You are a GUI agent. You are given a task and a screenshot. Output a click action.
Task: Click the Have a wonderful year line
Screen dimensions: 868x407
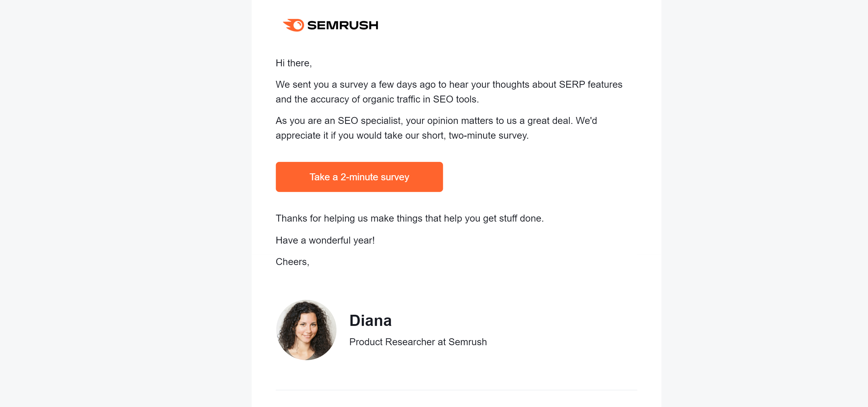tap(325, 240)
